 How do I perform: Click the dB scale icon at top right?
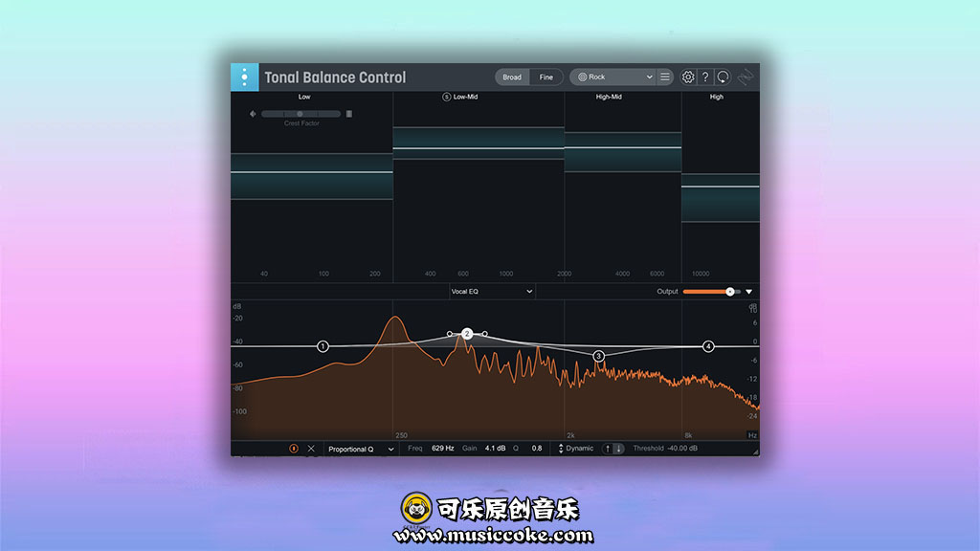click(753, 308)
